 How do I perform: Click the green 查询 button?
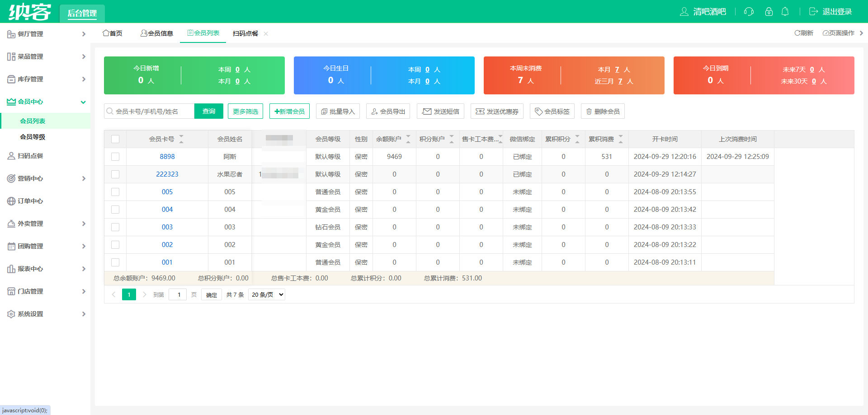(209, 111)
